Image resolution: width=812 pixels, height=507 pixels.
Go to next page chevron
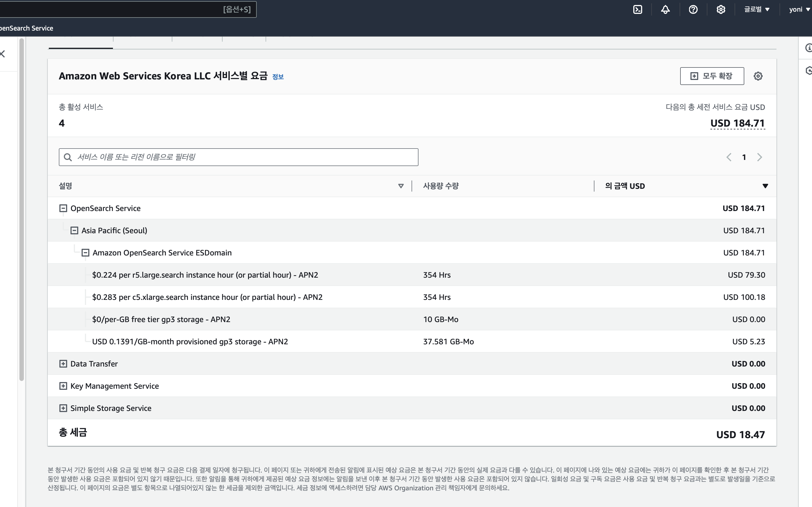759,157
